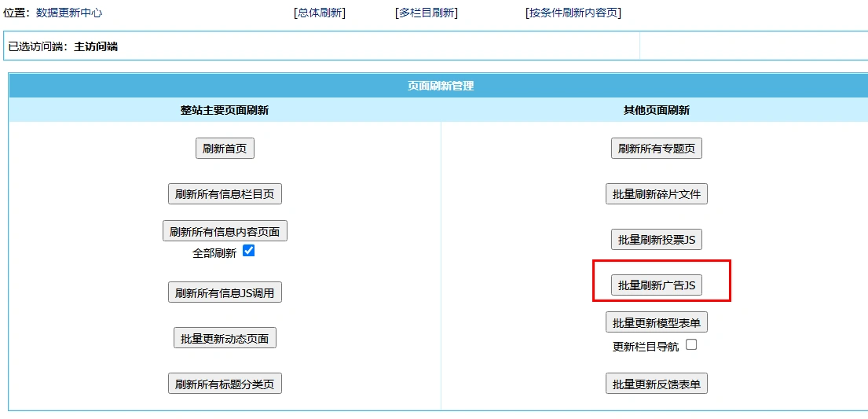Click the 页面刷新管理 table header
The height and width of the screenshot is (419, 868).
[440, 86]
